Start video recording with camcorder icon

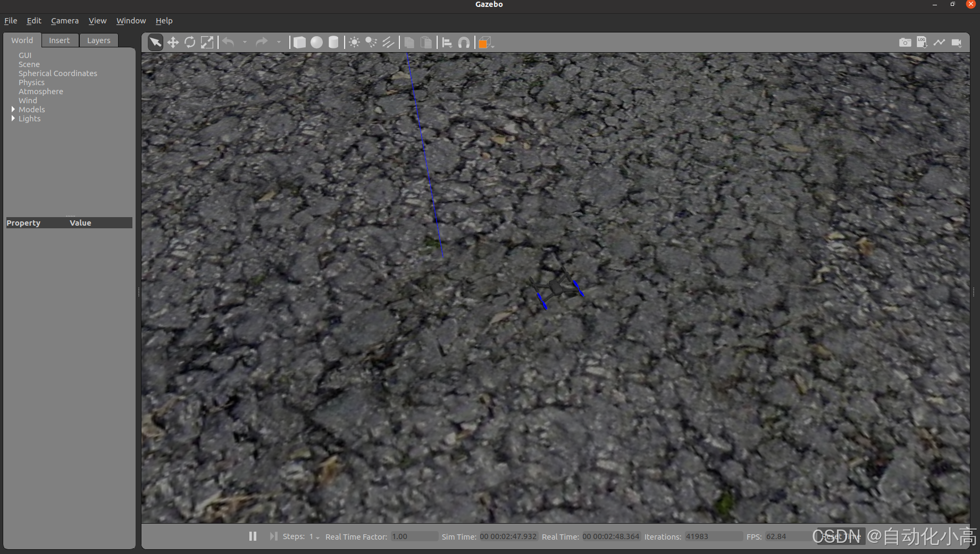click(957, 43)
